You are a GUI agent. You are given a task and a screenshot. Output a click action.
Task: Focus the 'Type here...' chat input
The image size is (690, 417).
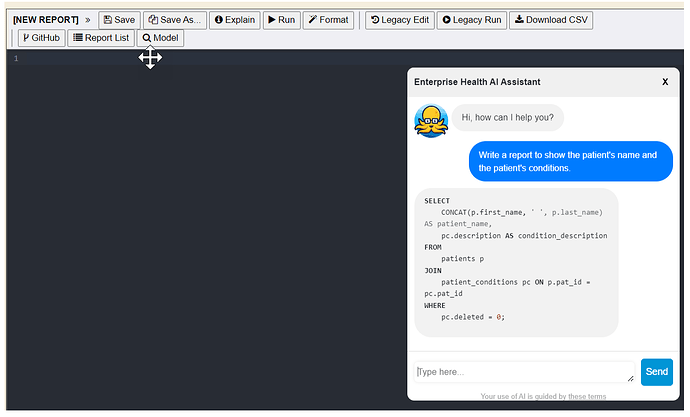(x=524, y=372)
